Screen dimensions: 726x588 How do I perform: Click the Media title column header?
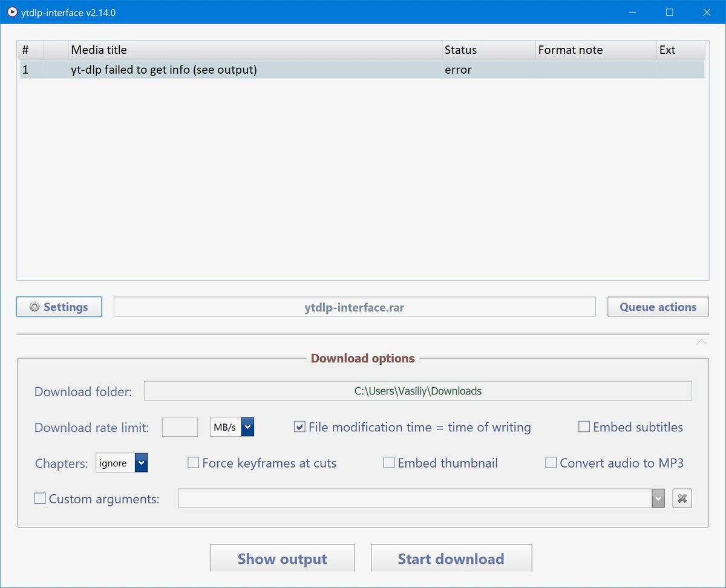click(x=254, y=50)
